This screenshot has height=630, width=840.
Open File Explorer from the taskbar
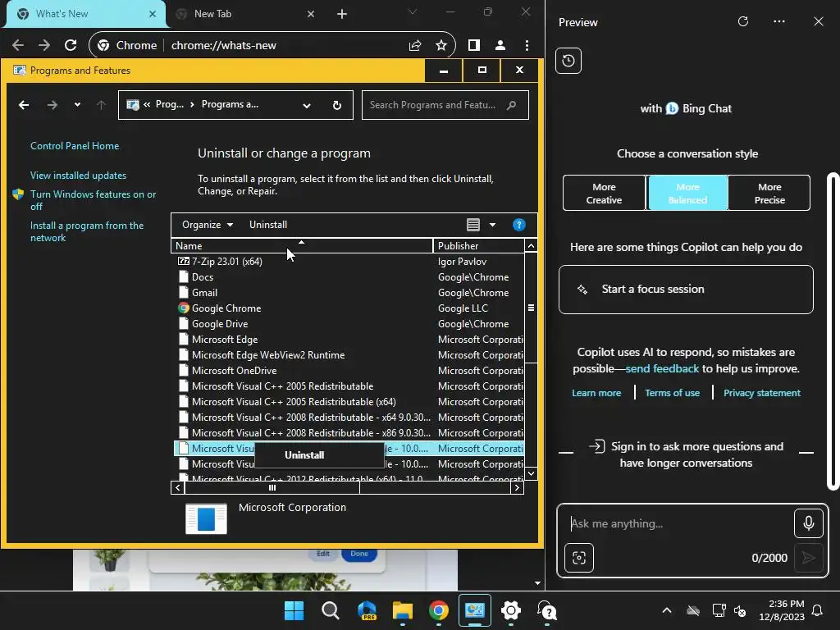[x=402, y=610]
